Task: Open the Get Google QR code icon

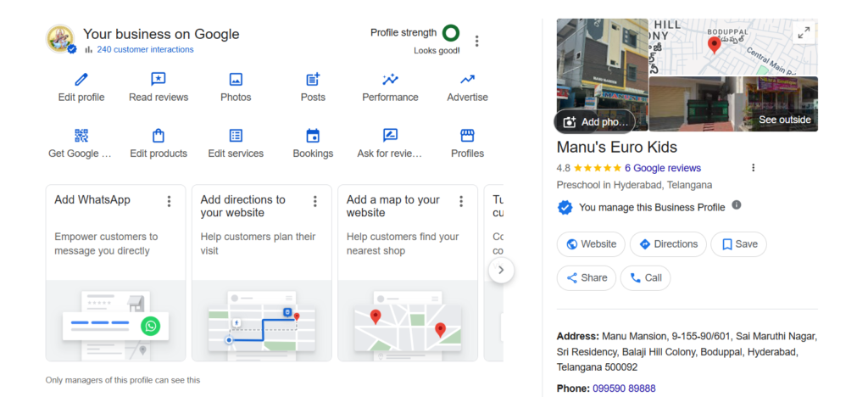Action: point(81,136)
